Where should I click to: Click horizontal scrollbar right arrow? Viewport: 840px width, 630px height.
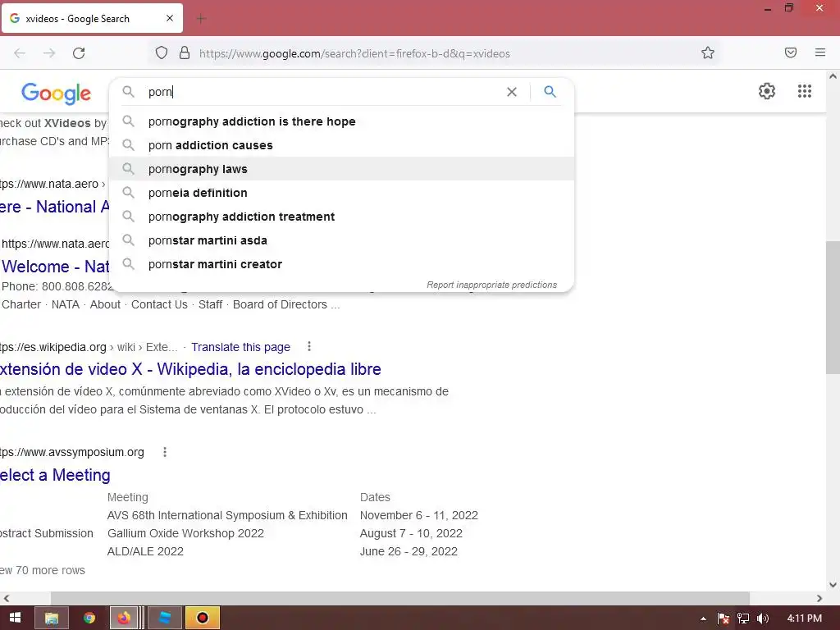tap(819, 598)
